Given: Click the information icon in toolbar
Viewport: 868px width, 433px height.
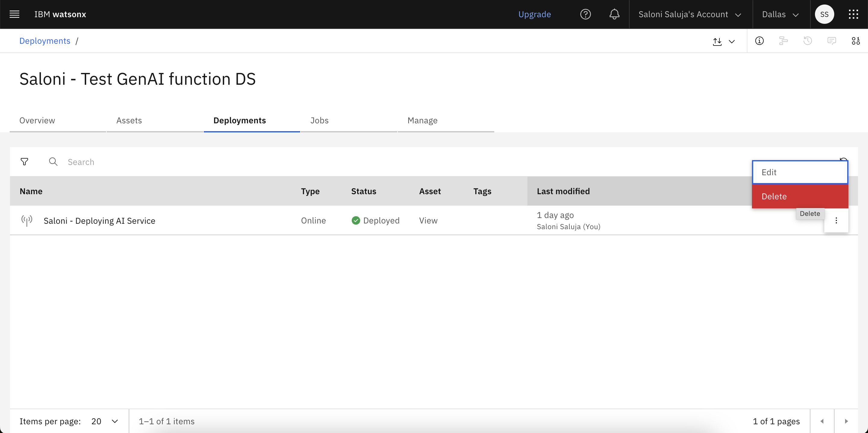Looking at the screenshot, I should 759,40.
